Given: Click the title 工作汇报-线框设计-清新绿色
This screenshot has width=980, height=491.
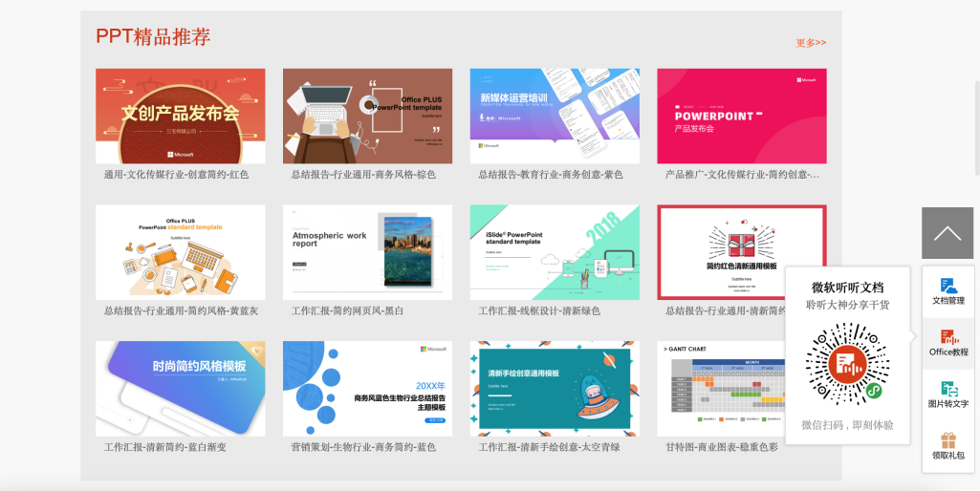Looking at the screenshot, I should (539, 310).
